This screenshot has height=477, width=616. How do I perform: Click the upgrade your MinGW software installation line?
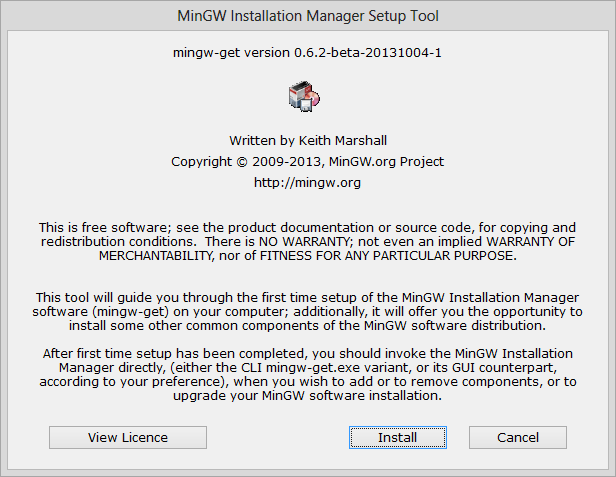pos(307,396)
